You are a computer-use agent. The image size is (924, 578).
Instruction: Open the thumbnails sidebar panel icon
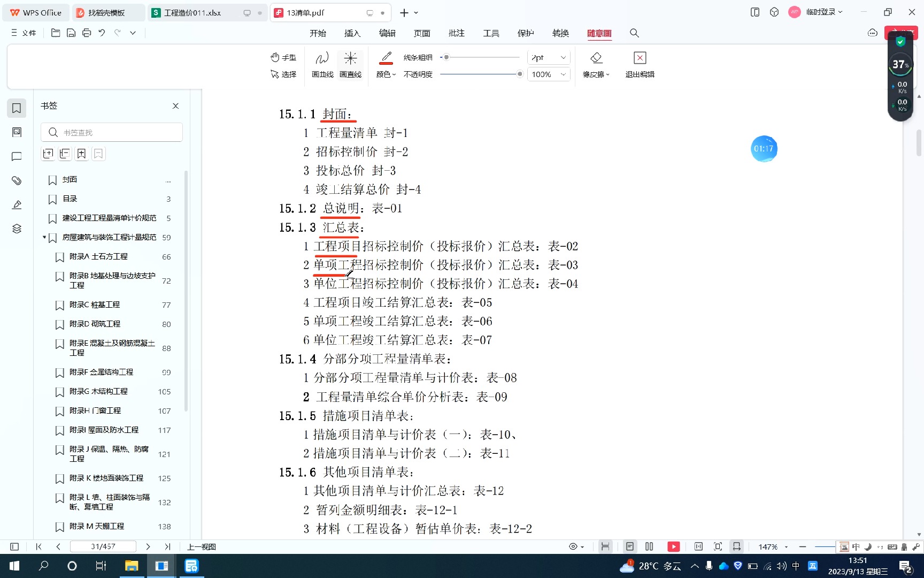(x=17, y=132)
